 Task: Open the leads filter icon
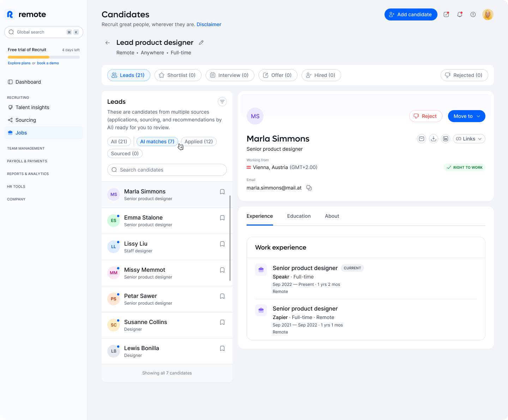pyautogui.click(x=222, y=102)
